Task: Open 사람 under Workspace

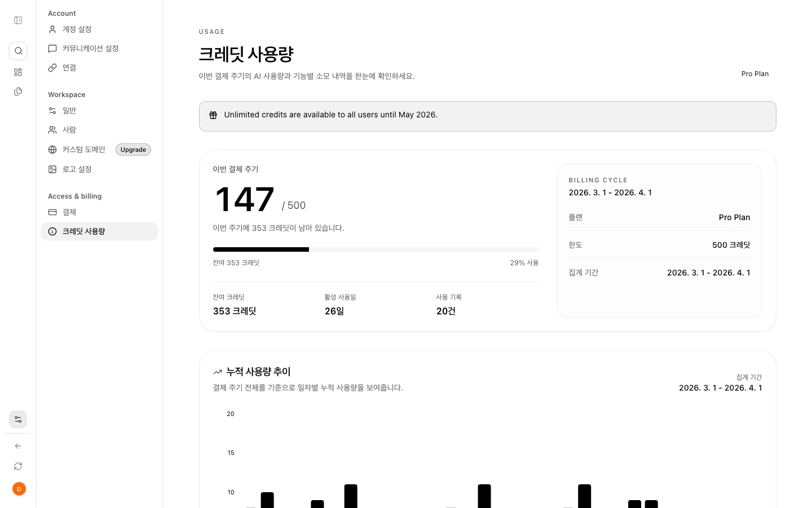Action: (69, 130)
